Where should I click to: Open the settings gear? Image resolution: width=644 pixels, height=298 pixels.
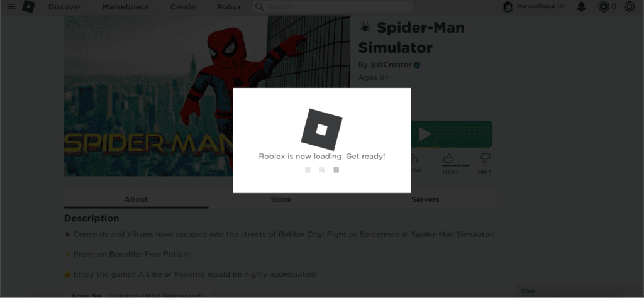coord(629,6)
